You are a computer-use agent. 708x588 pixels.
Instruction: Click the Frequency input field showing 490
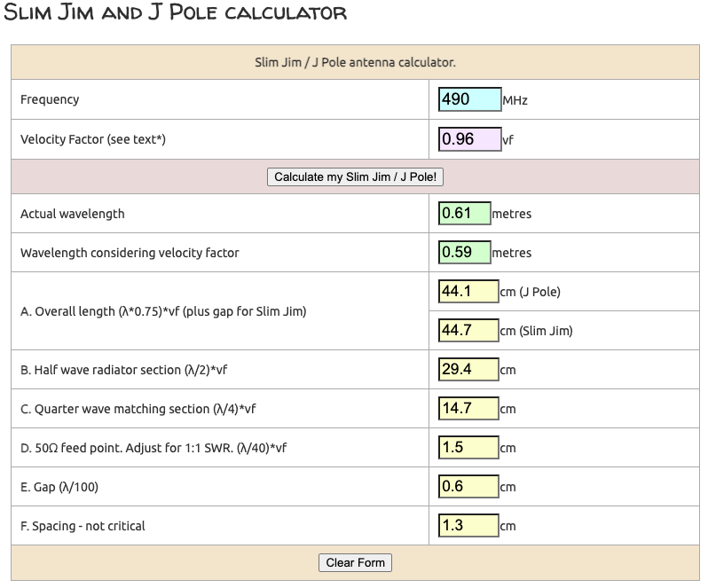coord(469,99)
